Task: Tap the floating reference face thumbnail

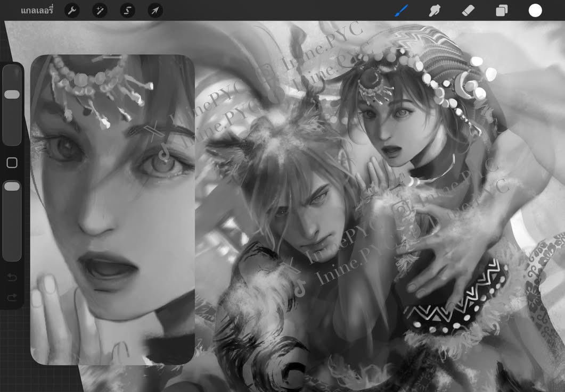Action: [x=112, y=210]
